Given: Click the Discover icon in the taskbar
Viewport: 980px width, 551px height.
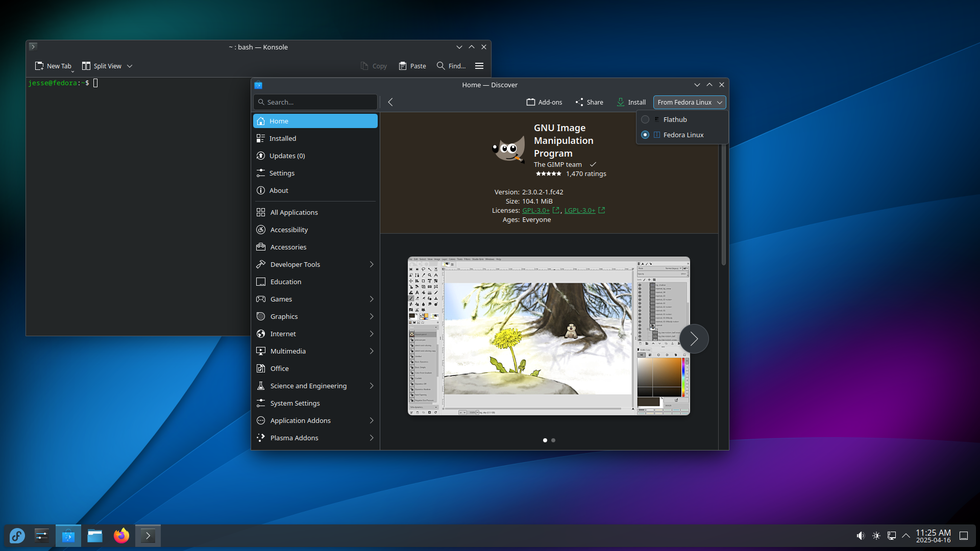Looking at the screenshot, I should pos(68,536).
